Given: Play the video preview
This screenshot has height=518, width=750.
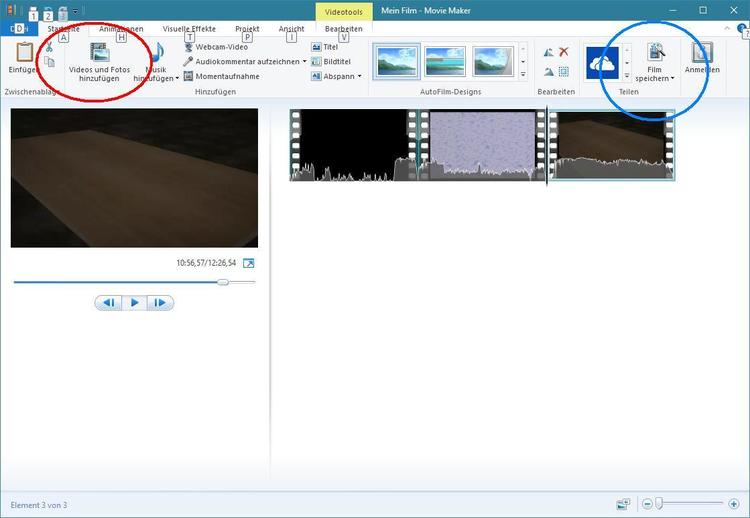Looking at the screenshot, I should pyautogui.click(x=134, y=303).
